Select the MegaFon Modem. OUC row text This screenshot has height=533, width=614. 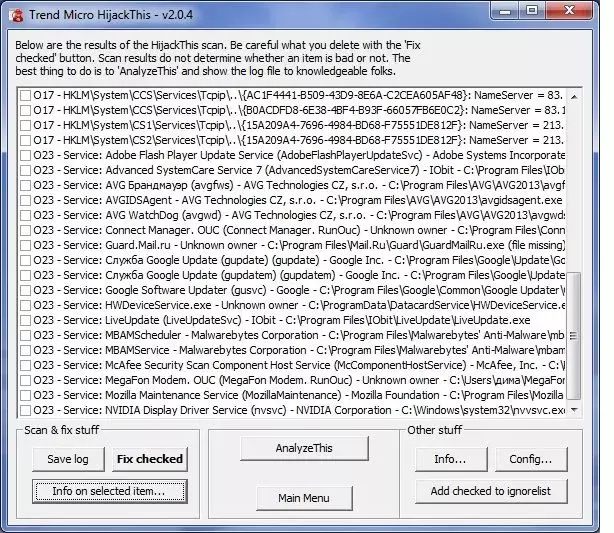(299, 380)
